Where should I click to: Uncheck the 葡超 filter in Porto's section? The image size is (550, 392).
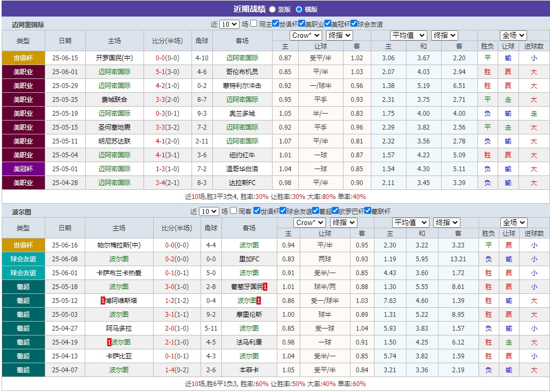pos(315,211)
